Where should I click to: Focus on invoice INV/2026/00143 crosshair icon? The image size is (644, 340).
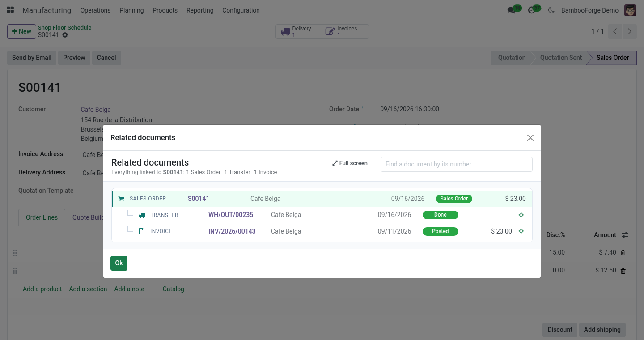(x=521, y=231)
